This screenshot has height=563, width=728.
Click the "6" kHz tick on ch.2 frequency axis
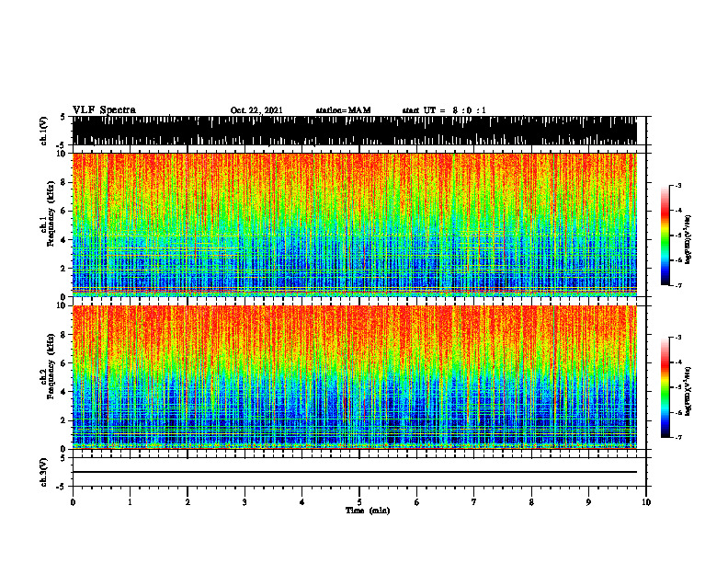point(63,363)
